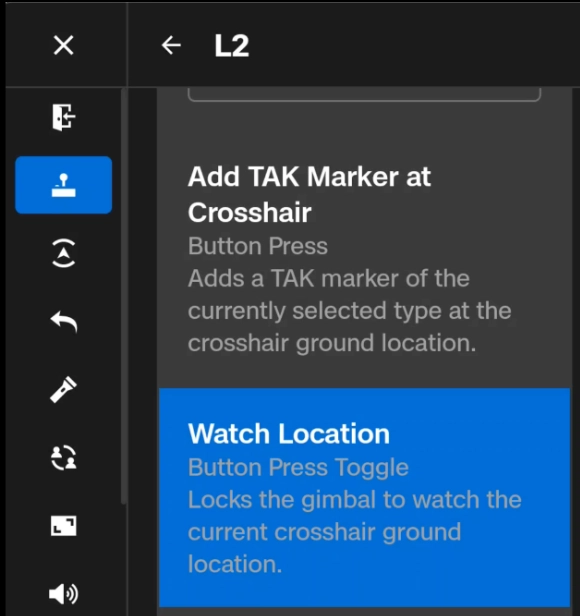The height and width of the screenshot is (616, 580).
Task: Click the sidebar vertical scrollbar
Action: pyautogui.click(x=123, y=295)
